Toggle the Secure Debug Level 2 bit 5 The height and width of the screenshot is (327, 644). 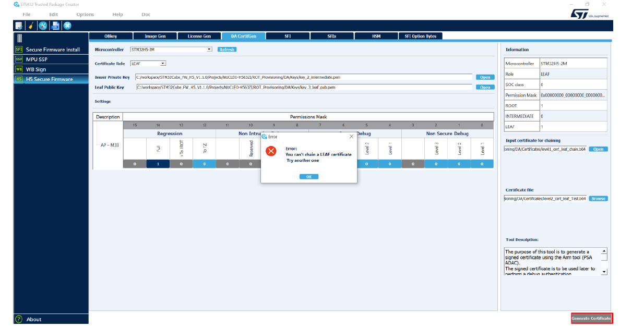point(366,164)
